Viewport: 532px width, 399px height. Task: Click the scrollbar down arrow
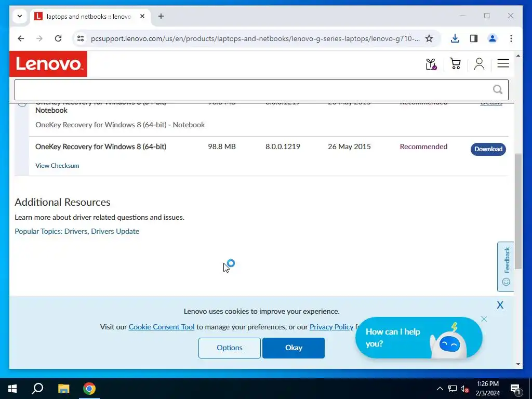tap(518, 364)
